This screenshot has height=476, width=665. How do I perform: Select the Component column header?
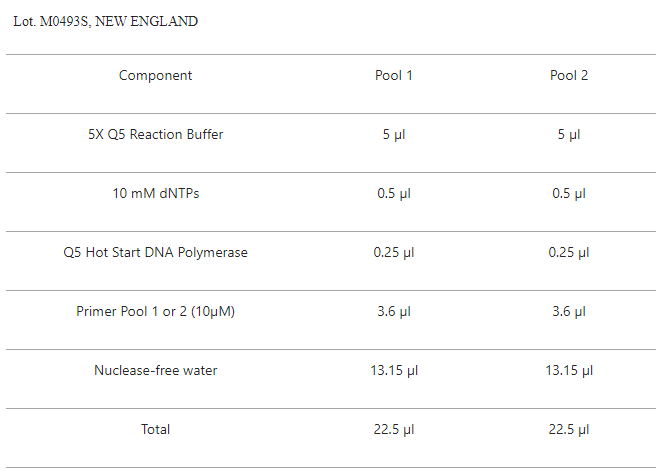pos(155,76)
